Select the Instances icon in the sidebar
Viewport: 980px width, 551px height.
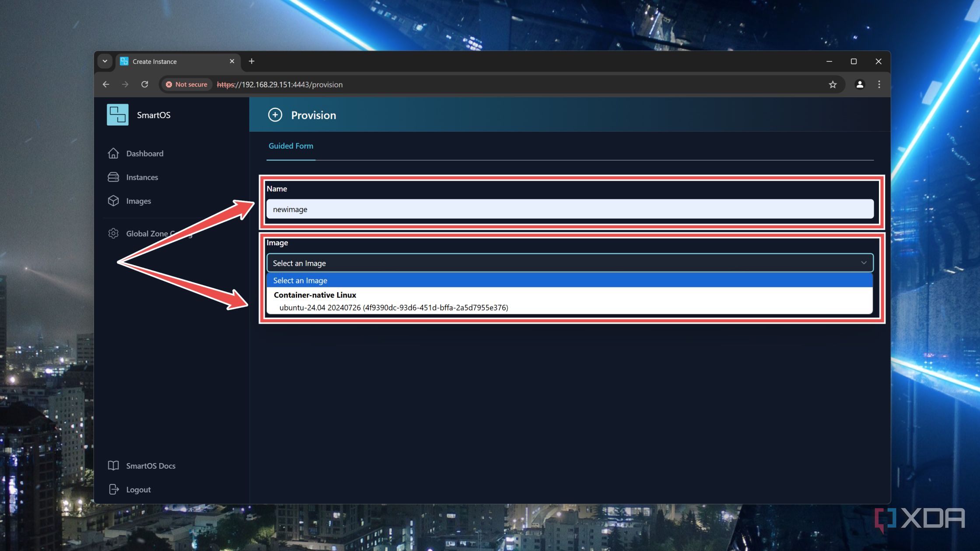tap(114, 177)
